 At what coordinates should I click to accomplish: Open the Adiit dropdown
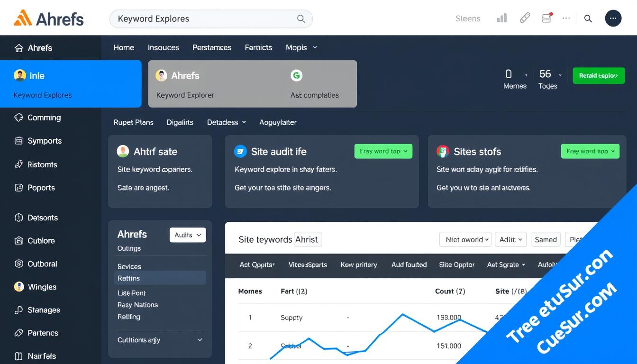(511, 239)
